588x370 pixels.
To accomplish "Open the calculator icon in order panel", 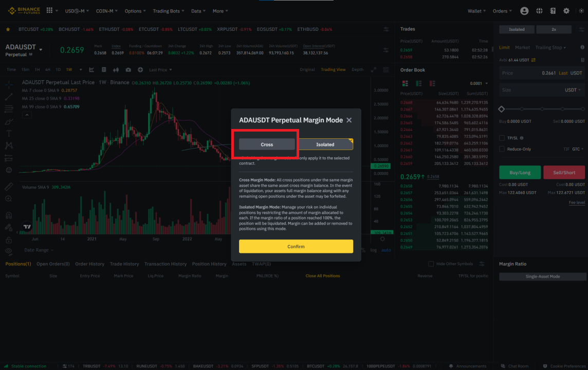I will 582,60.
